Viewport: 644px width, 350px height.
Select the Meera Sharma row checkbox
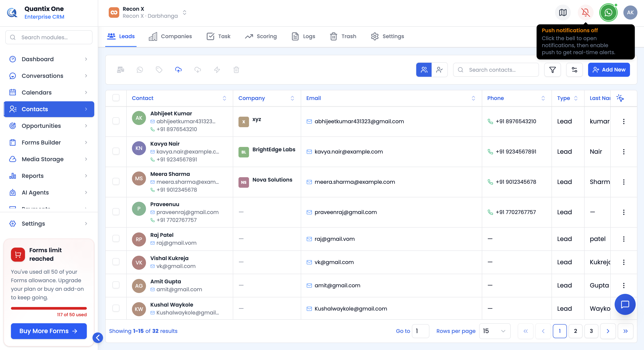click(116, 182)
